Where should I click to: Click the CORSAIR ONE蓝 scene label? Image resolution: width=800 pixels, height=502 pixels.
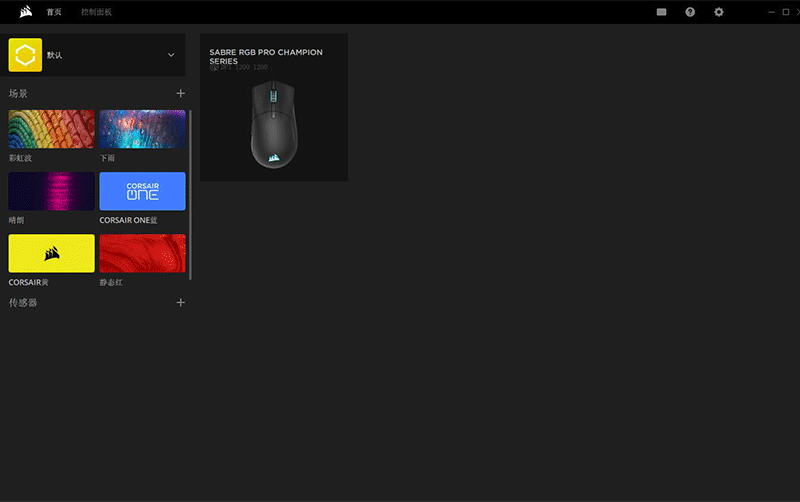129,220
